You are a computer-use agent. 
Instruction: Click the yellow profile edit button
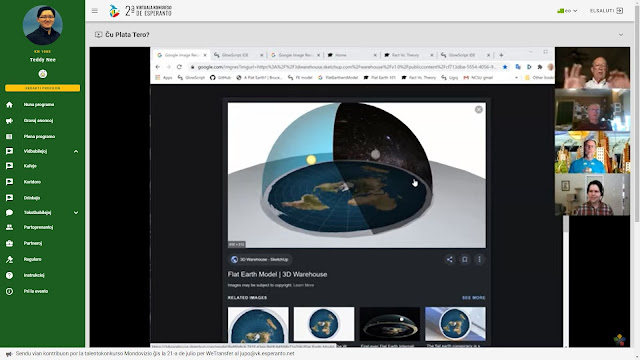pos(42,88)
